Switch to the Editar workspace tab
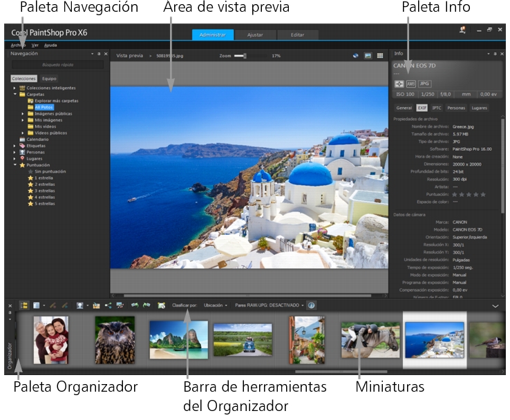Screen dimensions: 510x420 [x=297, y=35]
